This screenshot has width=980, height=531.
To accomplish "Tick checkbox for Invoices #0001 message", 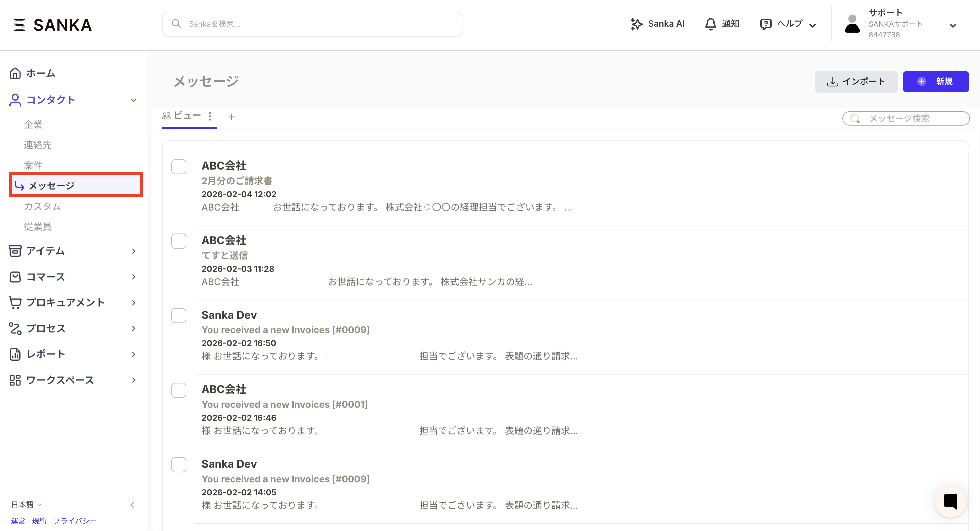I will [x=178, y=390].
